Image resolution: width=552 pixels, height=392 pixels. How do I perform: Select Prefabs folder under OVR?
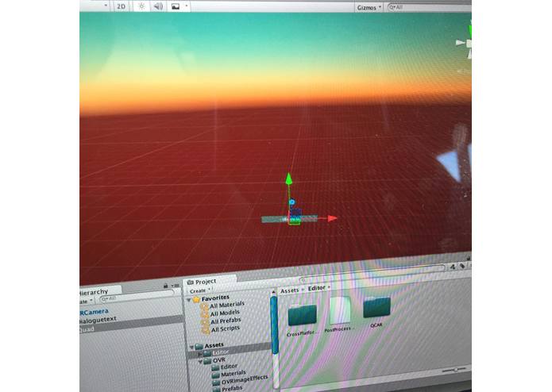click(232, 389)
